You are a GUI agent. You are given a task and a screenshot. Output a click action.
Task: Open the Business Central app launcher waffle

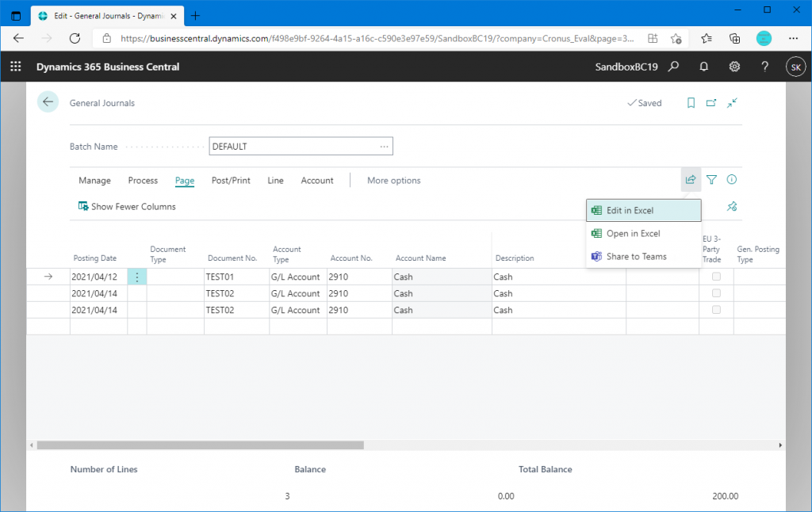(x=16, y=67)
